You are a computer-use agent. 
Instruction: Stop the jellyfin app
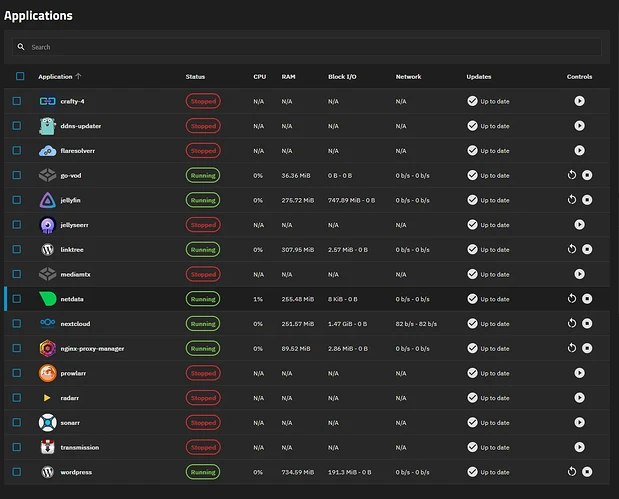tap(587, 199)
